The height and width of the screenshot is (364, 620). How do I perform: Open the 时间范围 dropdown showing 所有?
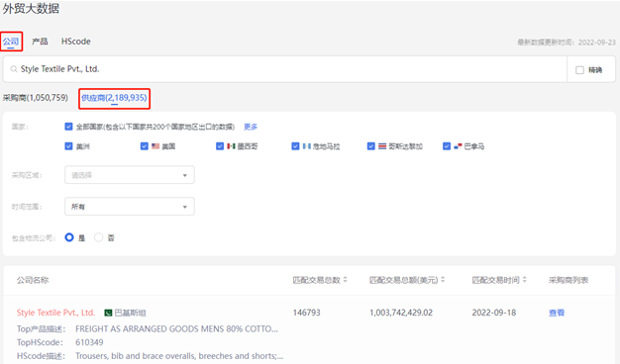coord(130,207)
